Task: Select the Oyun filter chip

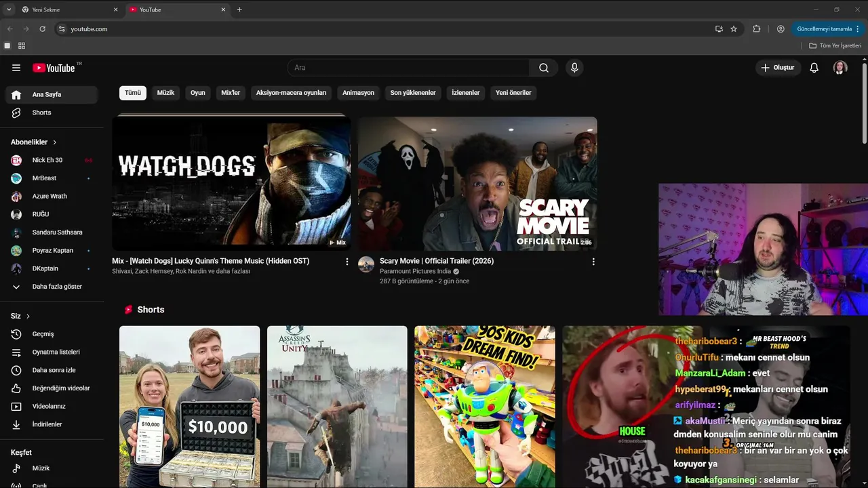Action: point(198,93)
